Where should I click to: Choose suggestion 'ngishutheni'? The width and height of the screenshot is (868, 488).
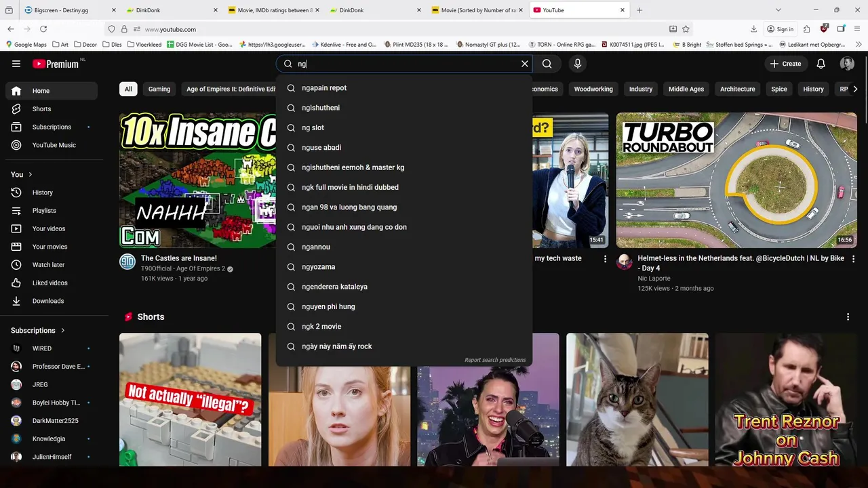(x=404, y=108)
